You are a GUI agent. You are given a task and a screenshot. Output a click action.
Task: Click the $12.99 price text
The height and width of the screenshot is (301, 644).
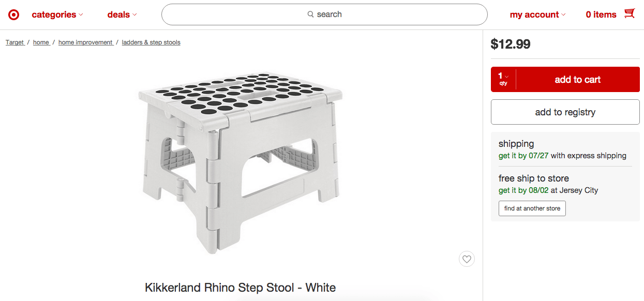pyautogui.click(x=511, y=44)
